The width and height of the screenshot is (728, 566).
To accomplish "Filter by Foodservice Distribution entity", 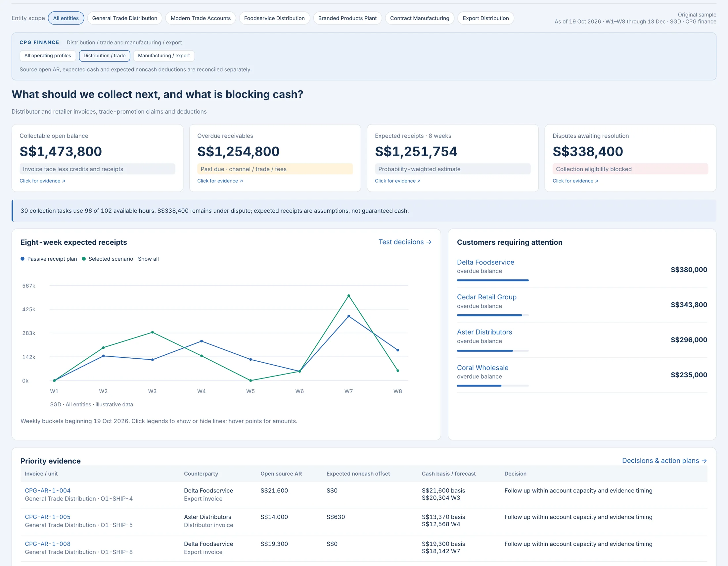I will pyautogui.click(x=274, y=18).
